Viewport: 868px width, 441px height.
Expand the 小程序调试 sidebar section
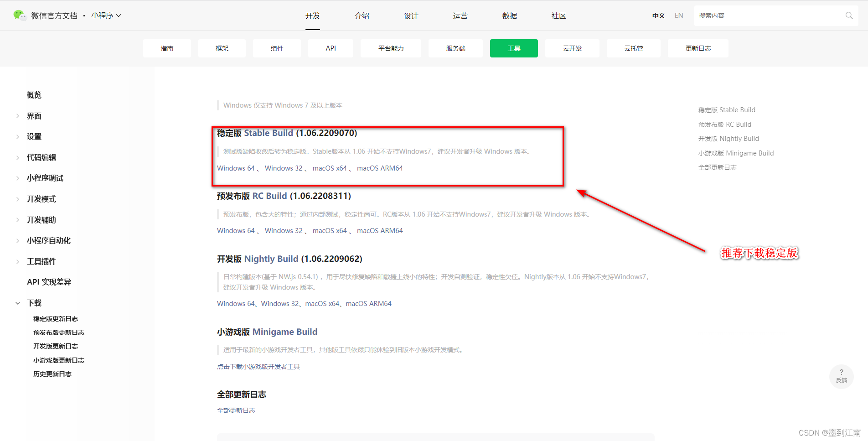18,178
